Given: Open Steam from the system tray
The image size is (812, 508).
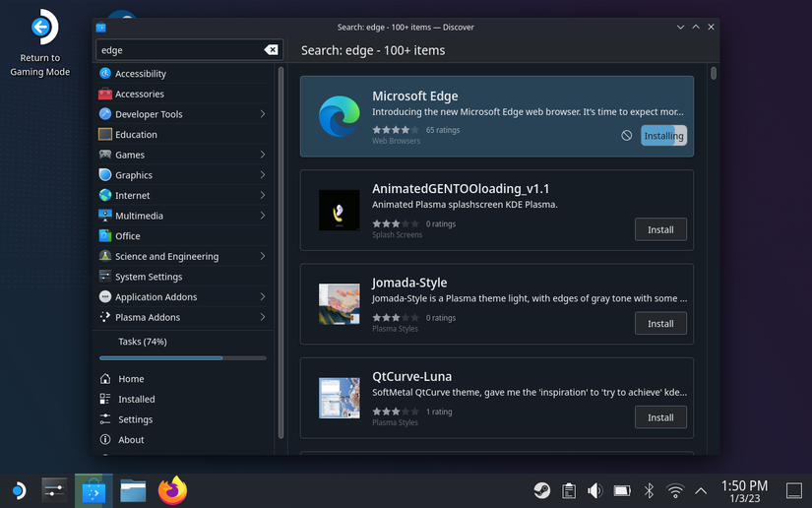Looking at the screenshot, I should (542, 490).
